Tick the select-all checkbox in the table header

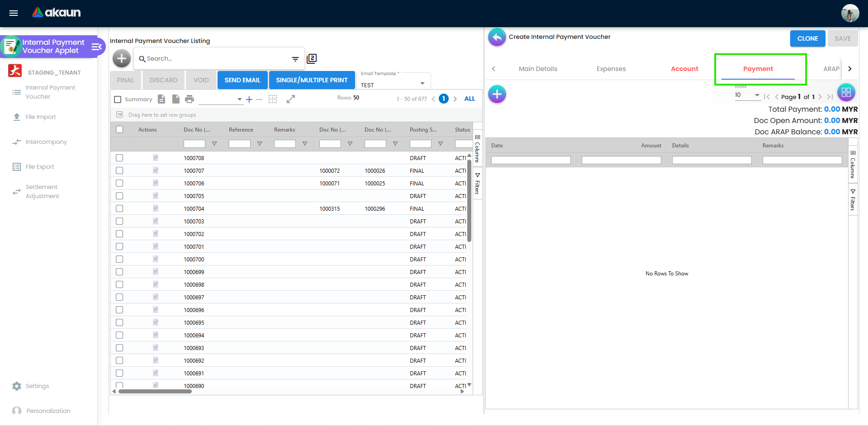(x=119, y=129)
